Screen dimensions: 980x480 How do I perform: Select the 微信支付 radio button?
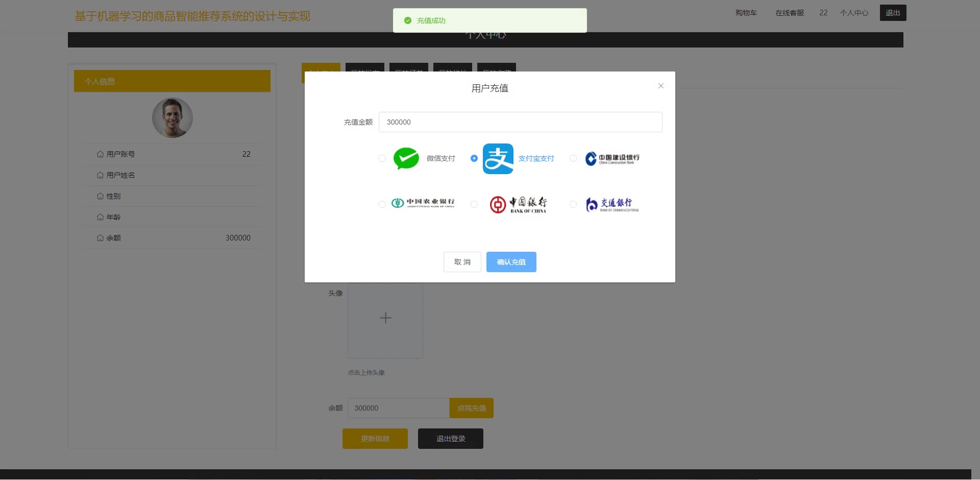[382, 158]
